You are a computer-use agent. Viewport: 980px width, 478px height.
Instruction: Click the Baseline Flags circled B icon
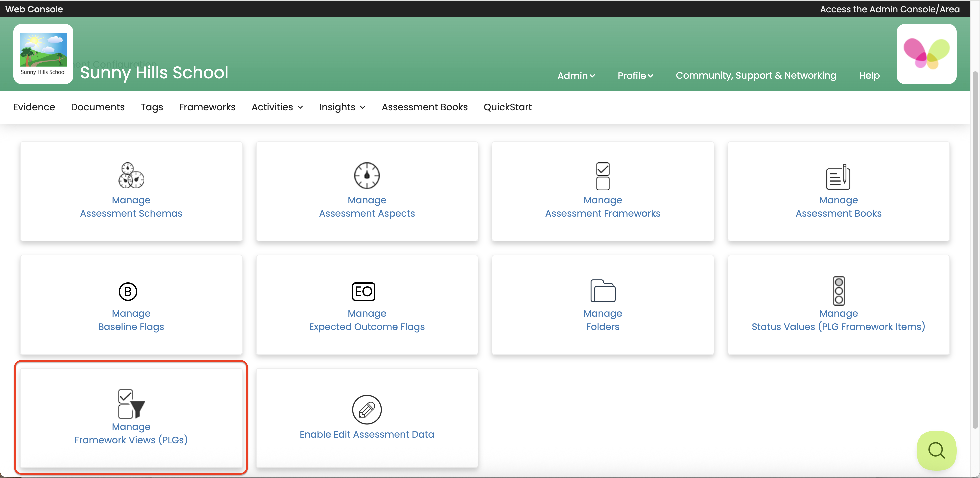tap(128, 292)
